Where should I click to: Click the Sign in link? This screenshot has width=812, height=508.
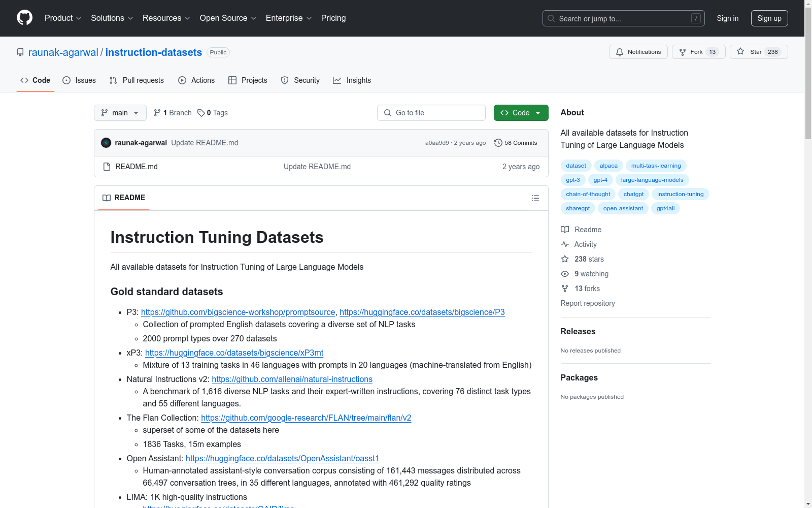pyautogui.click(x=728, y=18)
